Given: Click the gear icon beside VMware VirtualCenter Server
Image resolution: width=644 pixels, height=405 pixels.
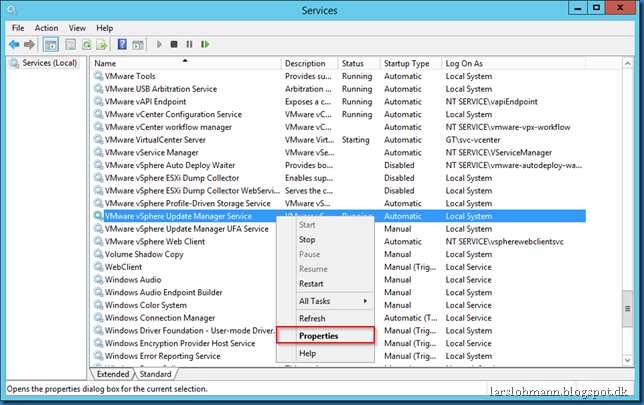Looking at the screenshot, I should pyautogui.click(x=98, y=140).
